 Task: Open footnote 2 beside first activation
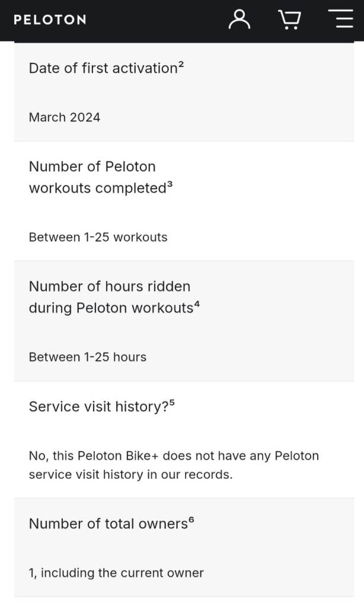pyautogui.click(x=181, y=65)
